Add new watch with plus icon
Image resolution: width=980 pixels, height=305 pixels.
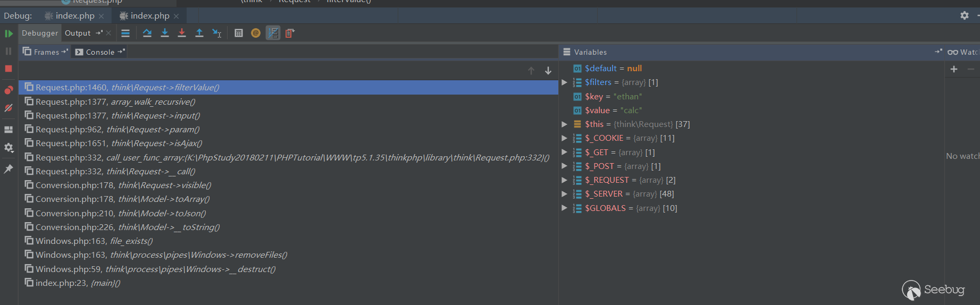[x=954, y=69]
